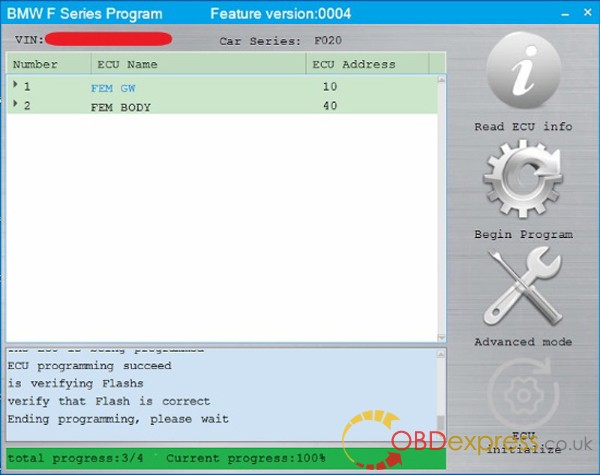Click the 'is verifying Flashs' log line
The width and height of the screenshot is (600, 475).
75,384
